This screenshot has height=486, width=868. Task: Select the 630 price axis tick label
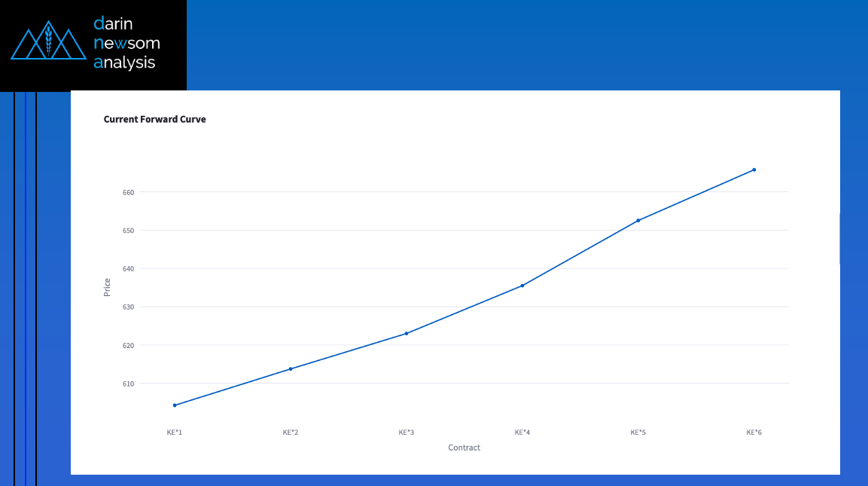[x=127, y=307]
